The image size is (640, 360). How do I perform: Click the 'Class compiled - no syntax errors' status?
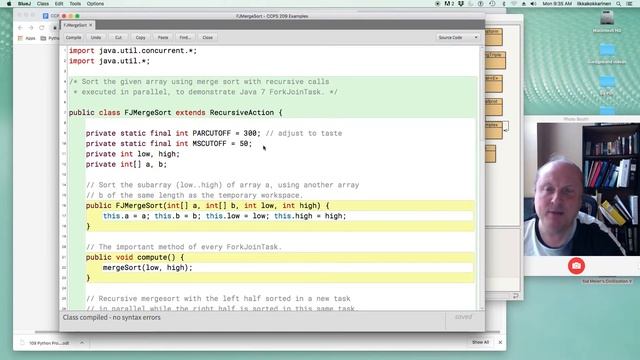point(111,318)
